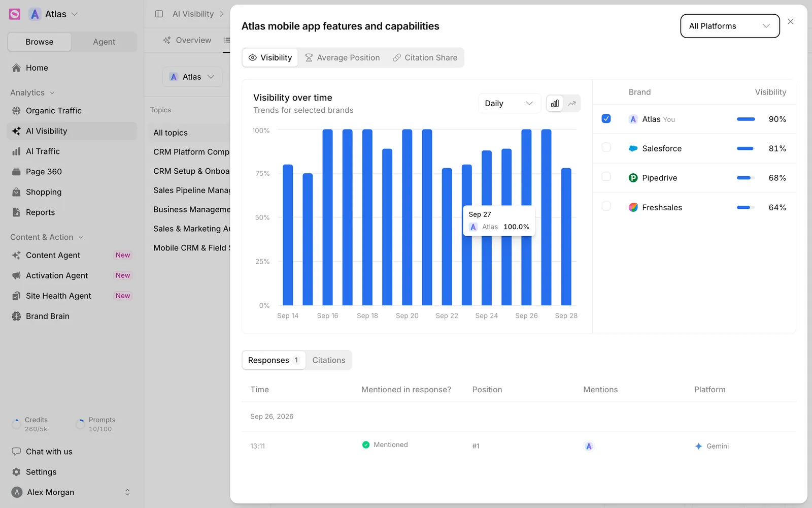The height and width of the screenshot is (508, 812).
Task: Click the Freshsales brand logo
Action: [633, 207]
